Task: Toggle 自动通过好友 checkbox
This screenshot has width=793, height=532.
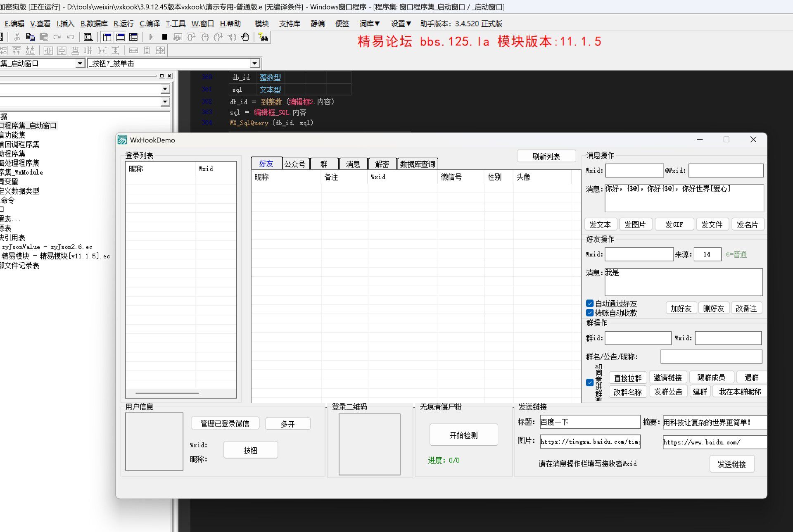Action: coord(590,304)
